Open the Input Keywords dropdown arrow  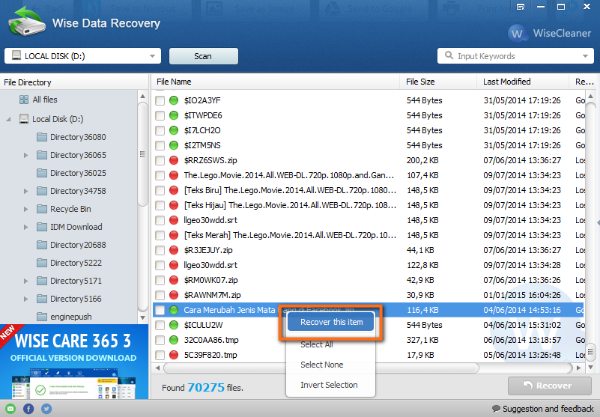[585, 56]
